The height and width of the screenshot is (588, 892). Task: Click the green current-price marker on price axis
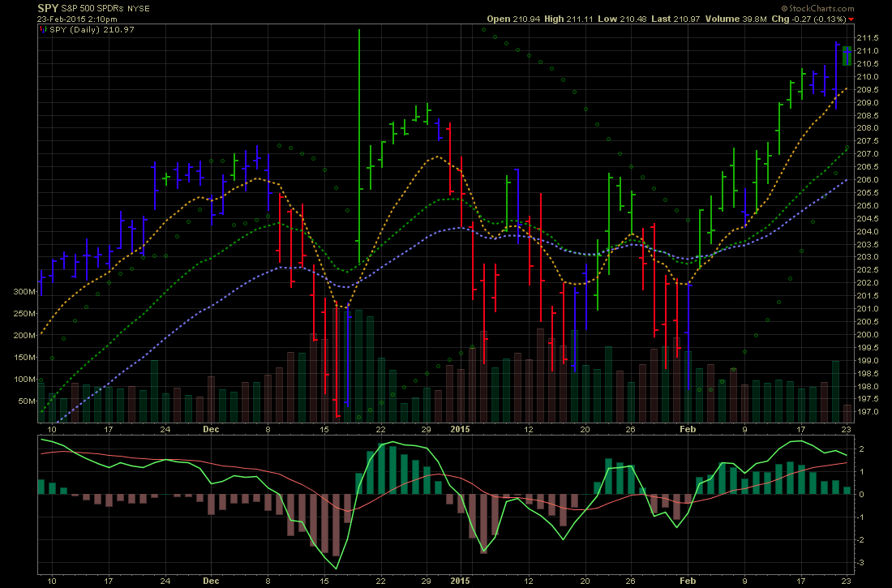coord(847,56)
